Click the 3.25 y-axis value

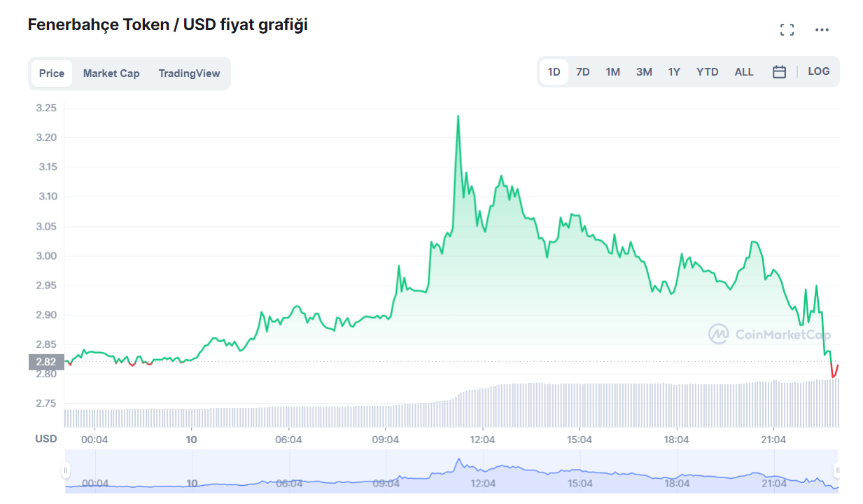point(46,108)
